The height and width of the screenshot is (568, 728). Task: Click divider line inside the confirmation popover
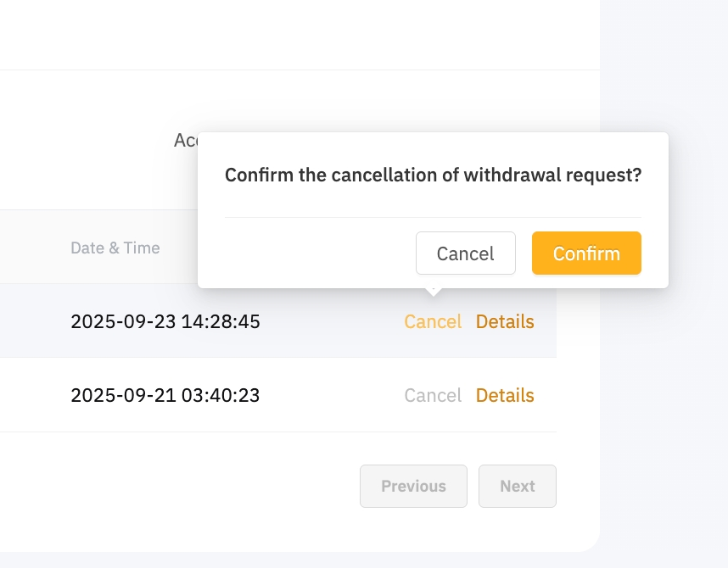click(x=433, y=217)
